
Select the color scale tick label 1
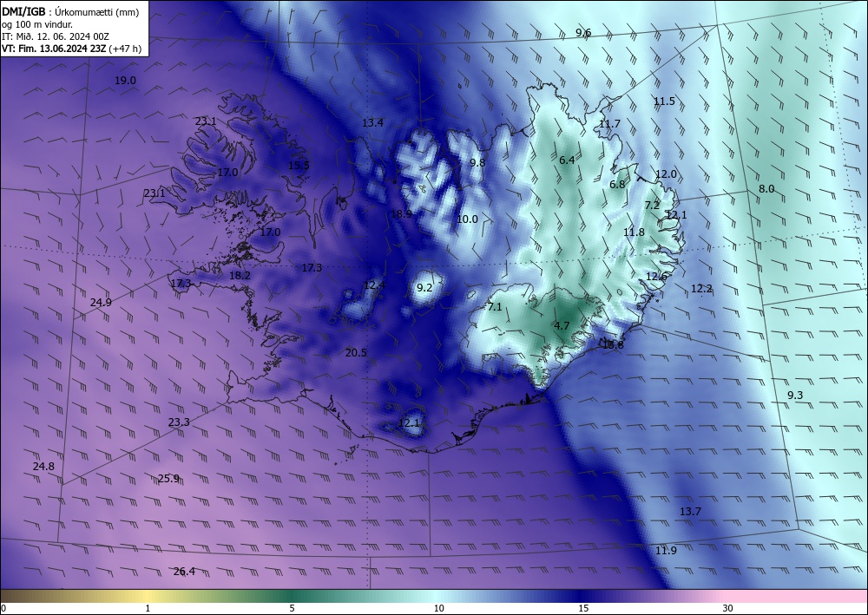pyautogui.click(x=148, y=609)
